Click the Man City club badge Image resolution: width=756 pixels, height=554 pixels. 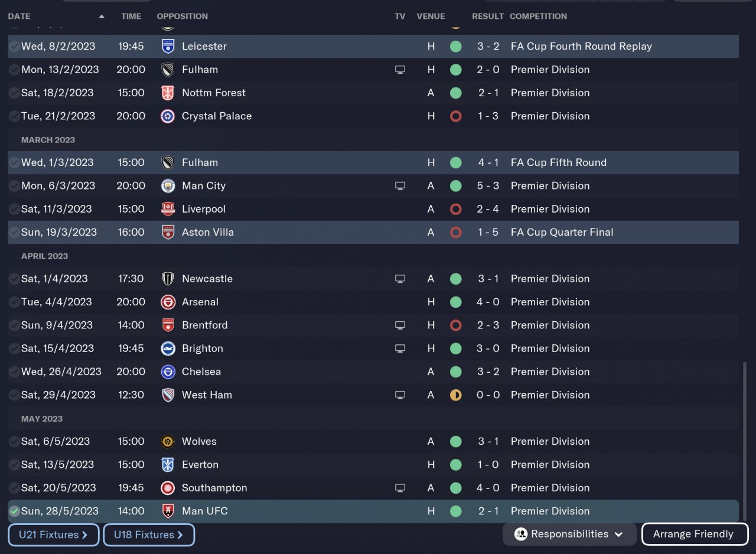click(168, 186)
